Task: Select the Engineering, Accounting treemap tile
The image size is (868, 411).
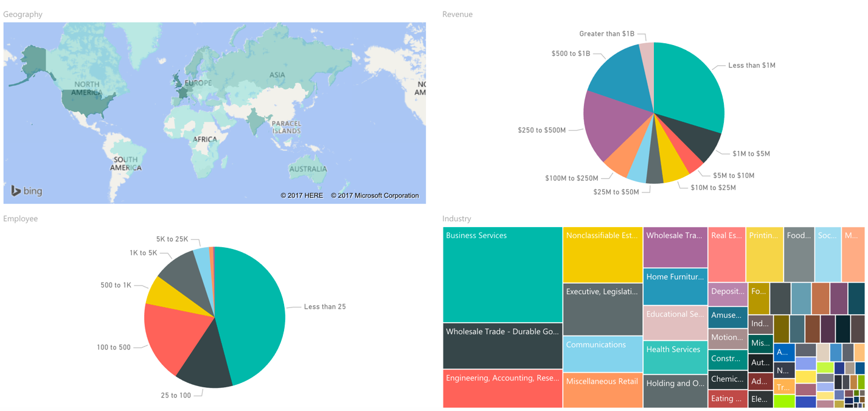Action: pyautogui.click(x=502, y=388)
